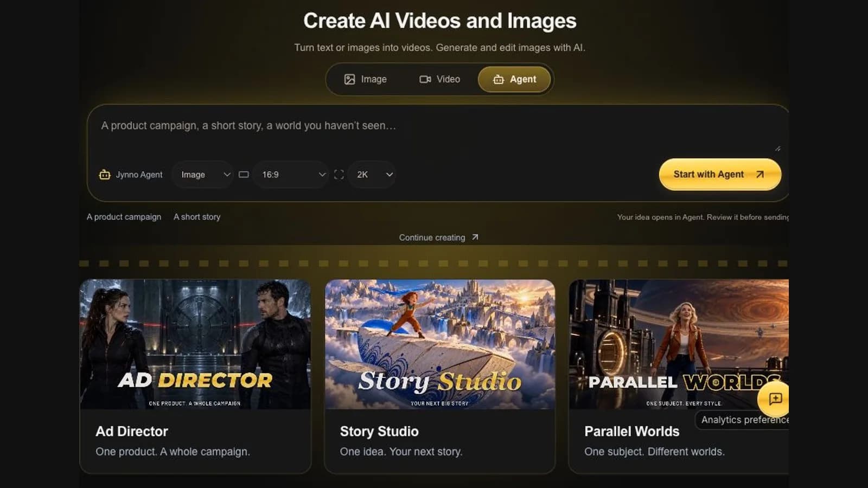Click the resolution frame icon beside 2K

339,175
